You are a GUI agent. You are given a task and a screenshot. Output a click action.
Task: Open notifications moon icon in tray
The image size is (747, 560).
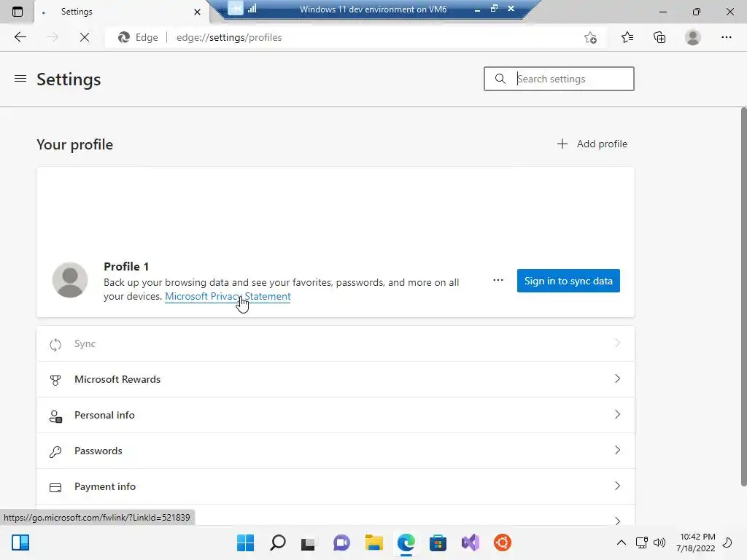(727, 542)
